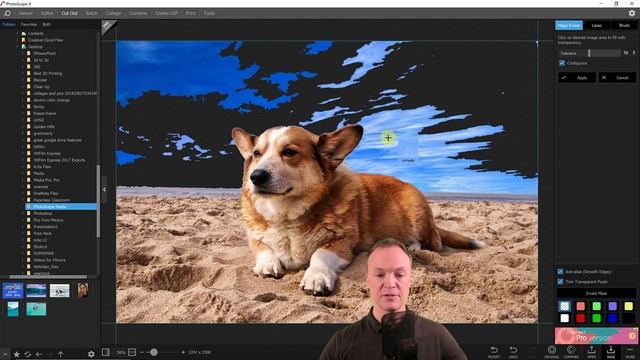Open the Create GIF tab
640x360 pixels.
166,13
